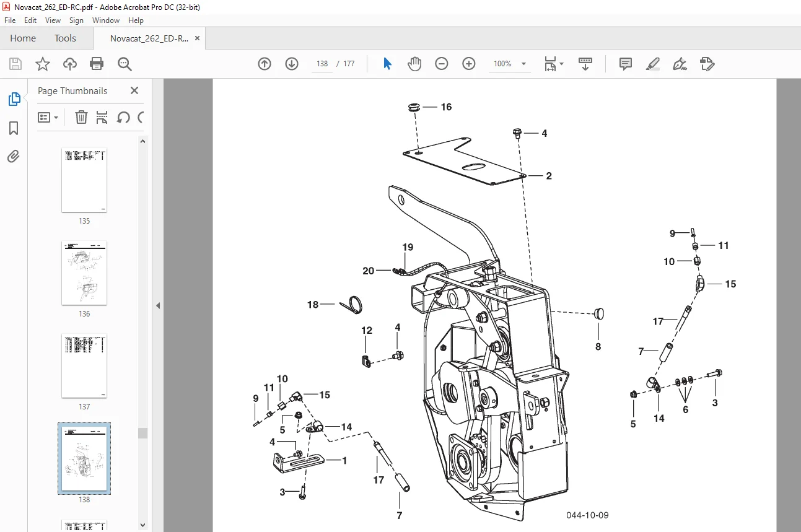Click the zoom out minus icon
This screenshot has height=532, width=801.
pos(442,64)
